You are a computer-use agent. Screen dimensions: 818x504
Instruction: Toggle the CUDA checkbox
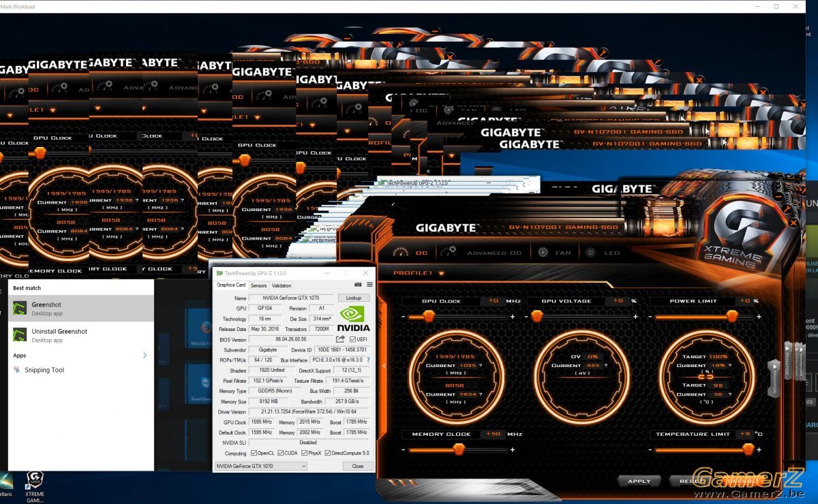click(x=279, y=453)
